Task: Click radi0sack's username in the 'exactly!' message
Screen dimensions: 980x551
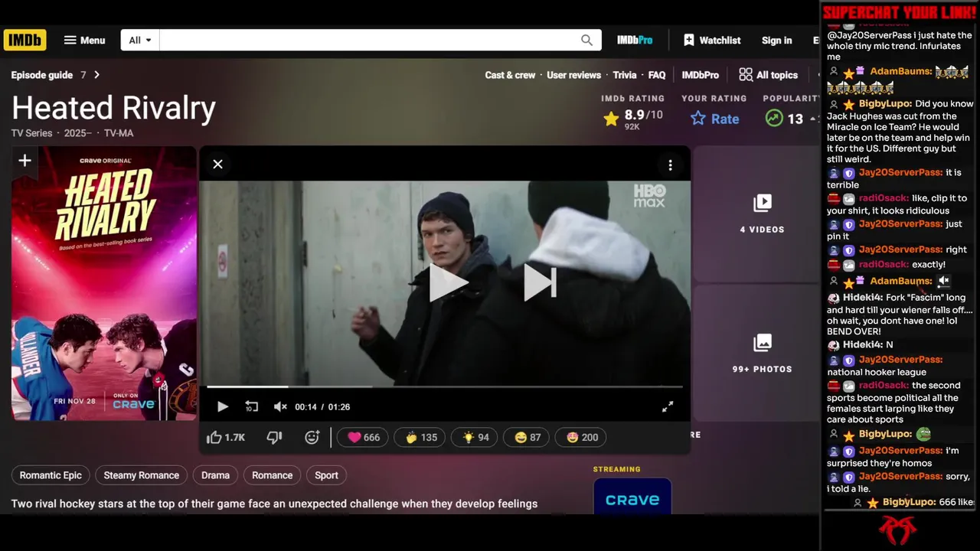Action: coord(884,264)
